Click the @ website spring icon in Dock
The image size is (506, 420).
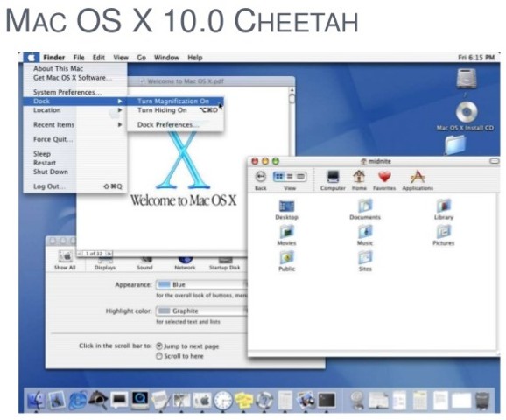(357, 400)
